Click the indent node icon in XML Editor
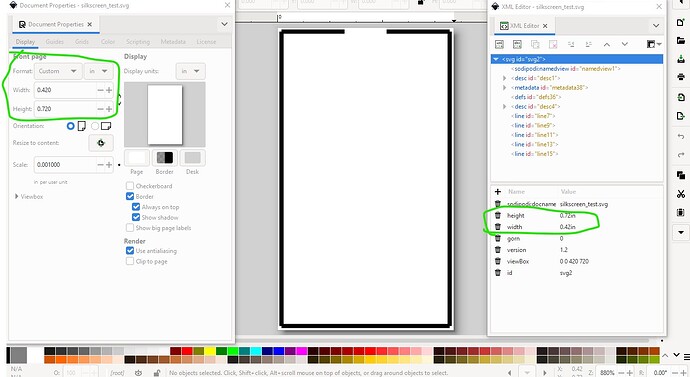690x377 pixels. pyautogui.click(x=588, y=44)
